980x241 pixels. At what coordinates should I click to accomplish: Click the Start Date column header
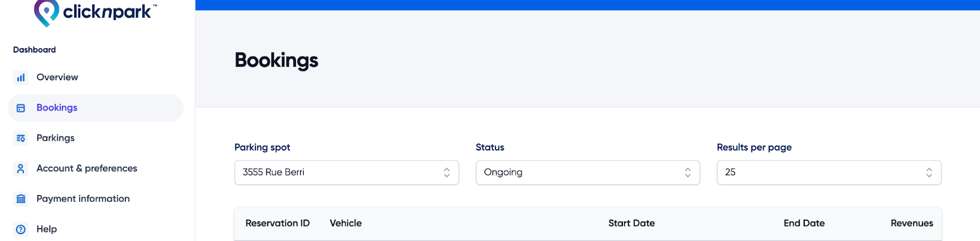631,223
